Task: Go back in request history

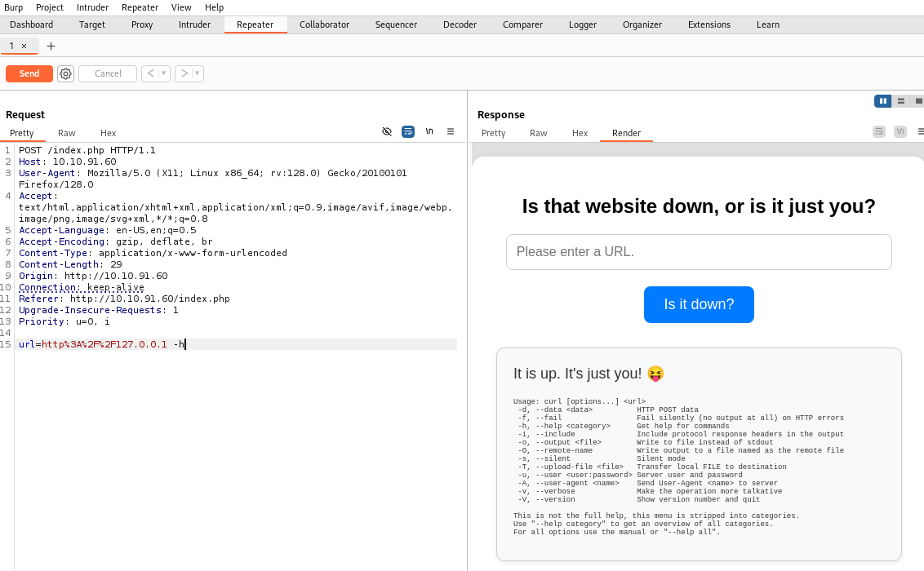Action: 151,73
